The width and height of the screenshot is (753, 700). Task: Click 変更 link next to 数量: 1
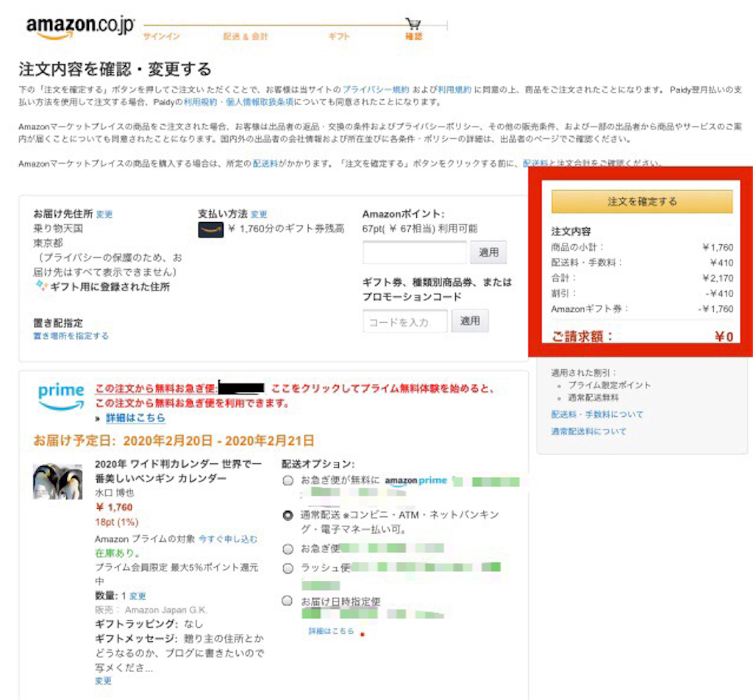click(138, 596)
